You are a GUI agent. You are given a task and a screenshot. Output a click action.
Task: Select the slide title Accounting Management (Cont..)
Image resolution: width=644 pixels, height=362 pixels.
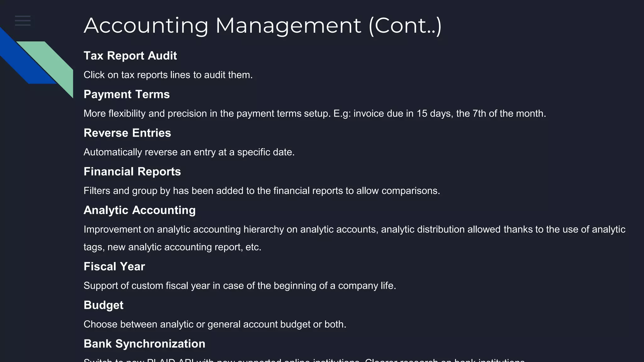(x=263, y=26)
